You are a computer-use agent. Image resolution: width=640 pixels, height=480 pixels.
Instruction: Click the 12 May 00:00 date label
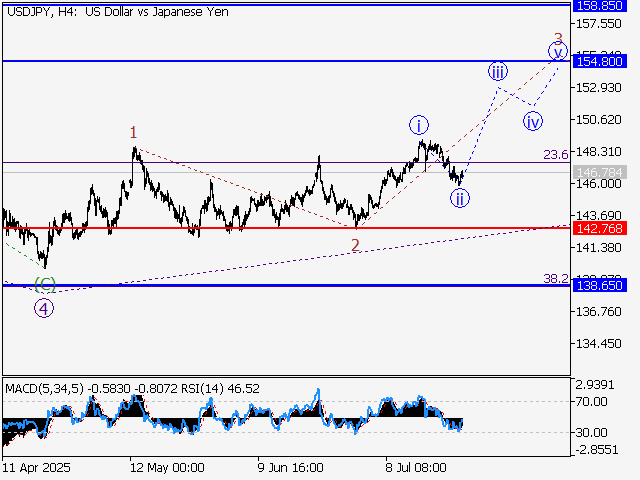pos(166,467)
